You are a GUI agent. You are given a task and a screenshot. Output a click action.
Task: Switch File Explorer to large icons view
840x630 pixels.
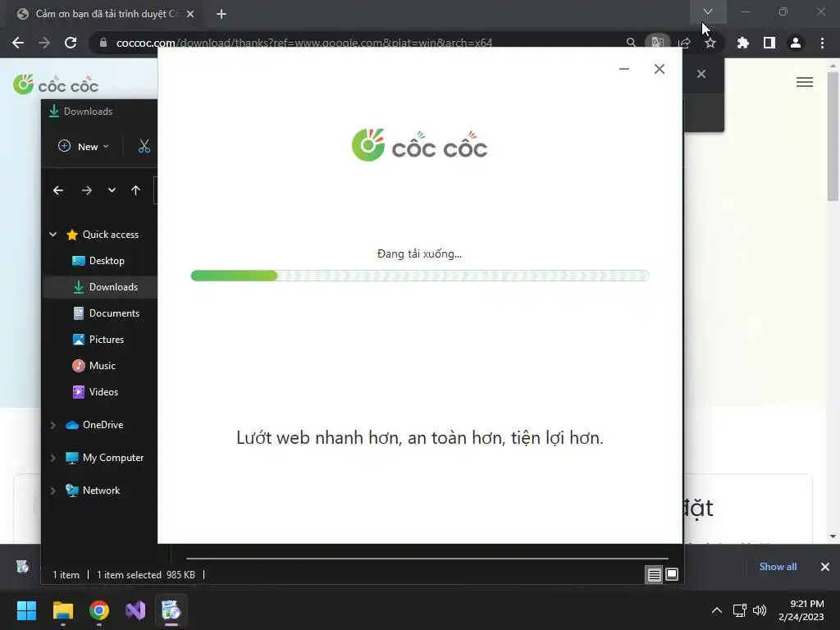(x=672, y=575)
